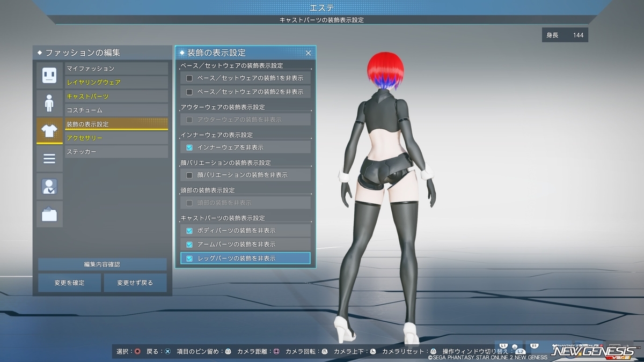644x362 pixels.
Task: Uncheck アームパーツの装飾を非表示
Action: pyautogui.click(x=189, y=244)
